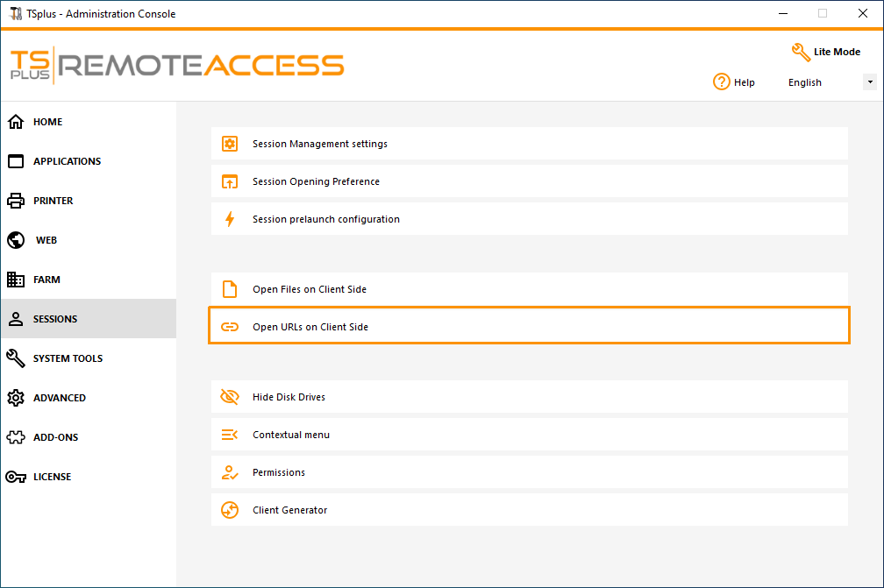884x588 pixels.
Task: Open the Contextual menu settings icon
Action: point(229,434)
